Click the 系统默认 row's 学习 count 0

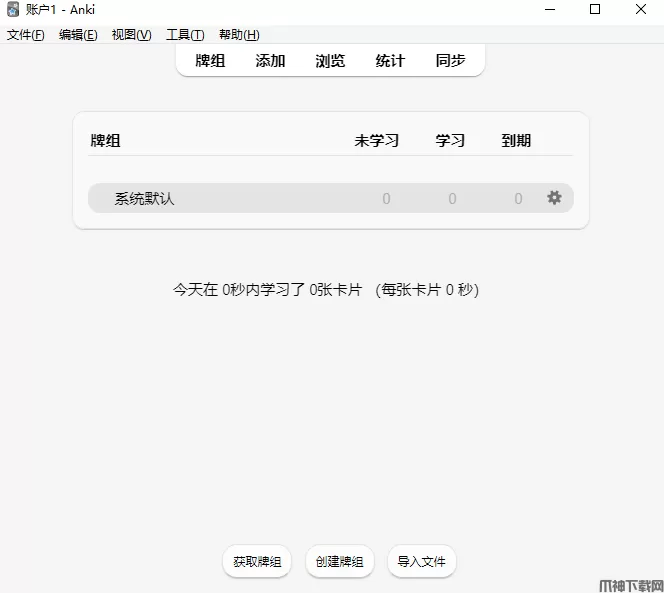tap(452, 198)
